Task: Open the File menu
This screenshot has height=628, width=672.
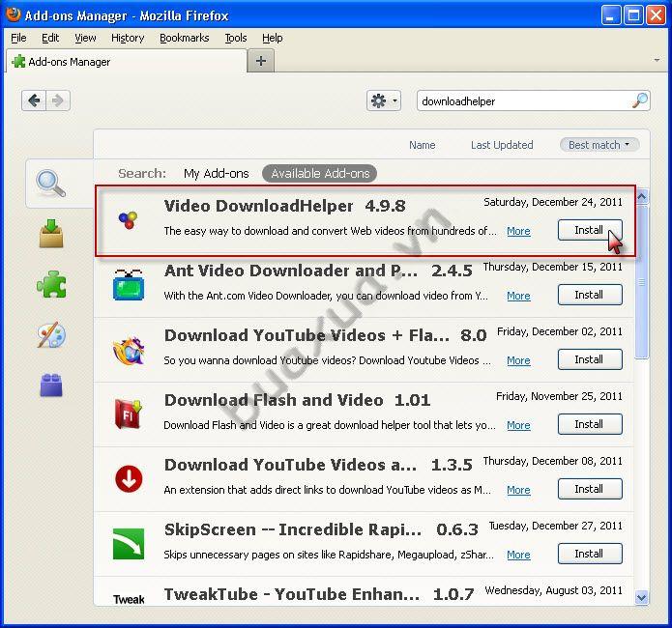Action: point(18,38)
